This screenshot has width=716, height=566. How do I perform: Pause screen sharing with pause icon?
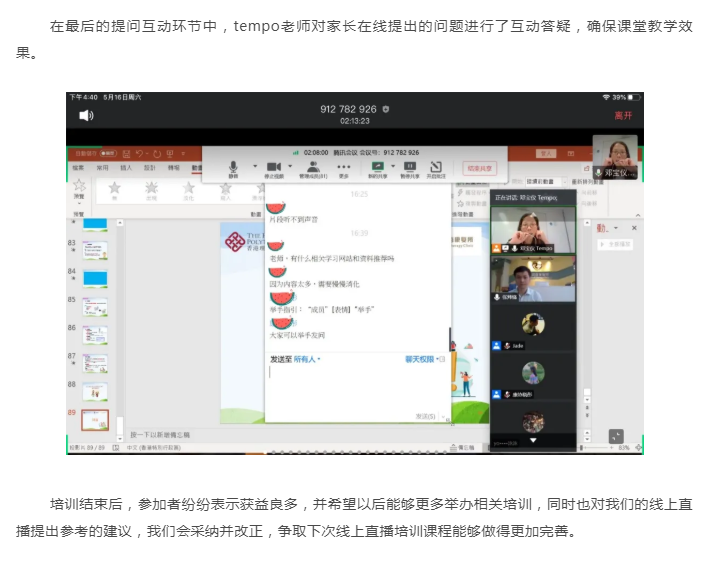[407, 166]
